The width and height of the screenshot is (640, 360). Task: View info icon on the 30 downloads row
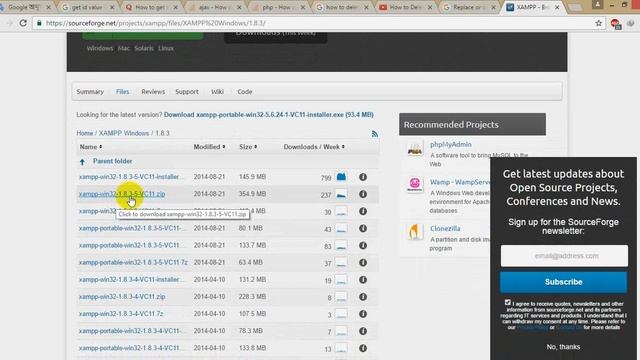[x=362, y=211]
